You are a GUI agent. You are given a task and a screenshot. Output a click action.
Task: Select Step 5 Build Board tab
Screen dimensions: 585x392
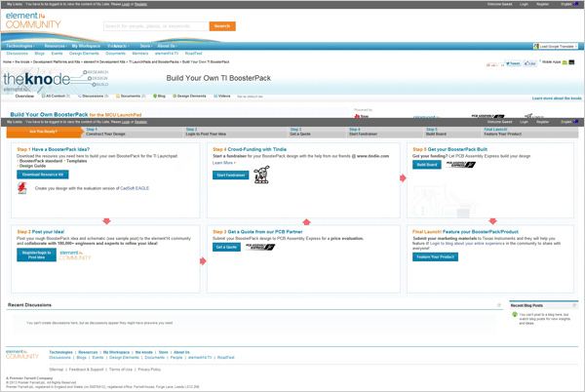(x=452, y=132)
